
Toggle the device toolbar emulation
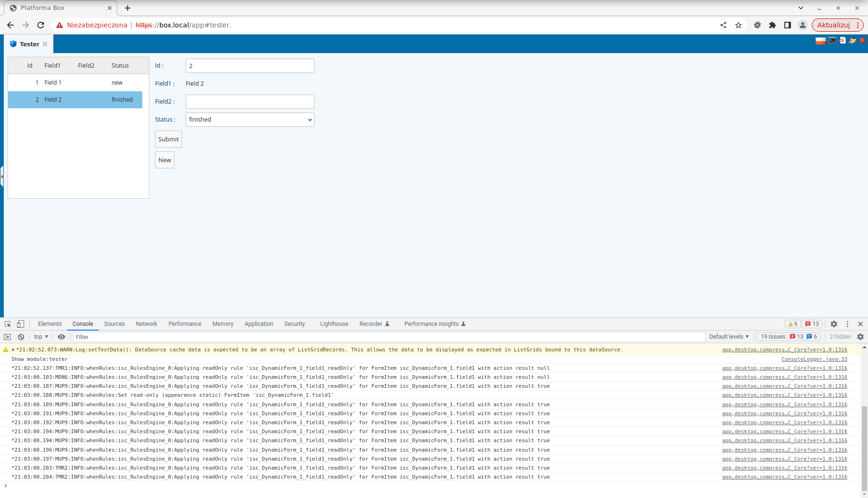click(x=20, y=324)
